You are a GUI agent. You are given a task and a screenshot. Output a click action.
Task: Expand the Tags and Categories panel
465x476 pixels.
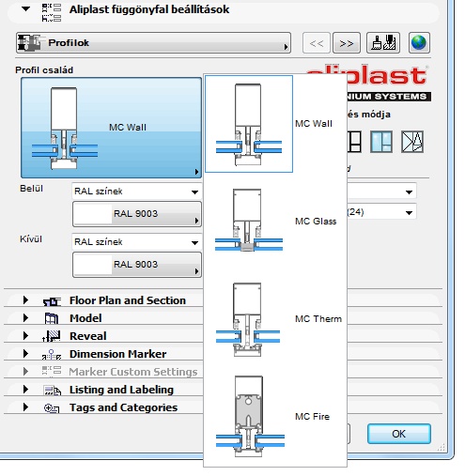point(25,407)
